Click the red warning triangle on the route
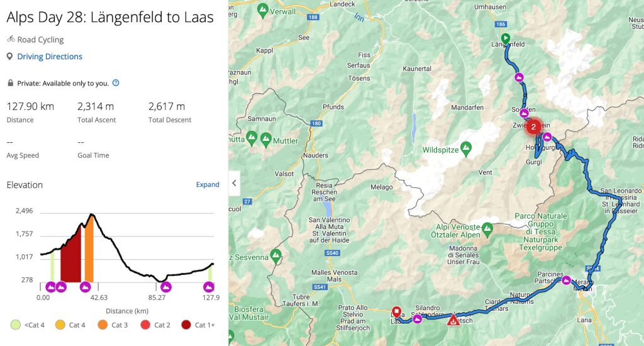644x346 pixels. pos(453,321)
